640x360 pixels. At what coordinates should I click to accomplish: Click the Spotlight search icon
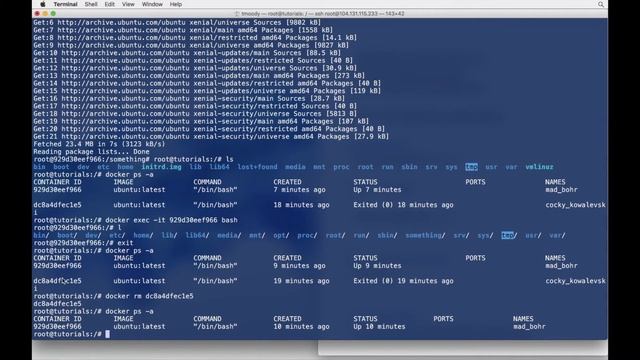[x=600, y=4]
